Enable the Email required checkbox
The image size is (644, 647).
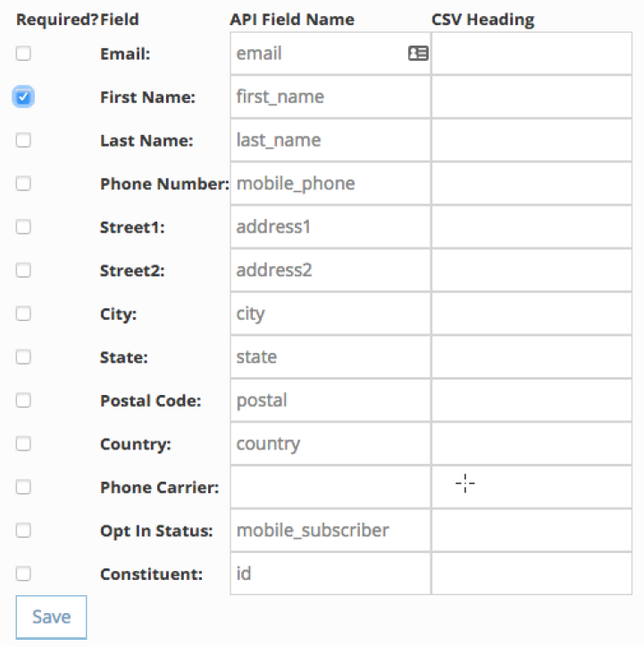click(23, 54)
